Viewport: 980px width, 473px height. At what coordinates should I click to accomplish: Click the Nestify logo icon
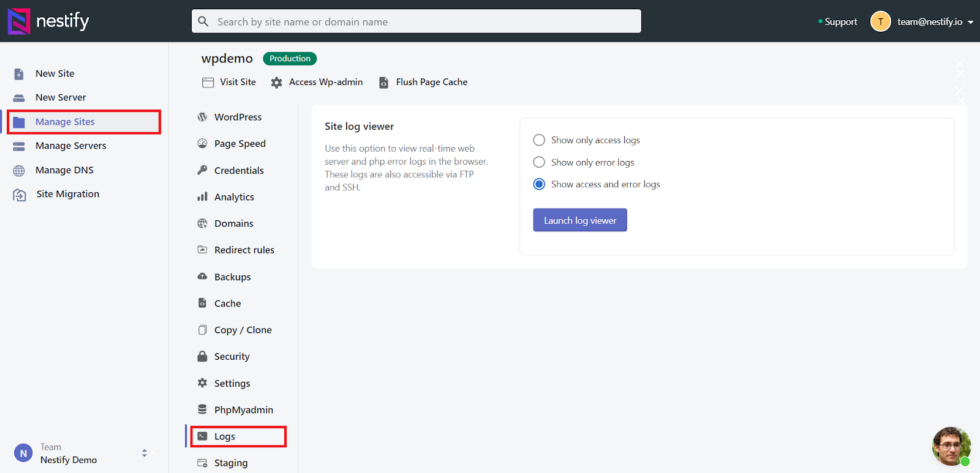pos(18,21)
